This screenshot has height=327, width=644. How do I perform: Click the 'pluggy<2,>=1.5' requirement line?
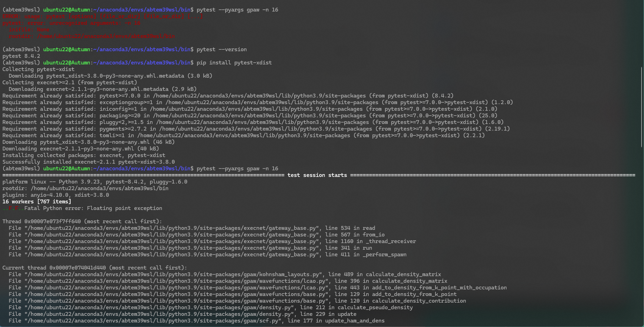click(253, 122)
